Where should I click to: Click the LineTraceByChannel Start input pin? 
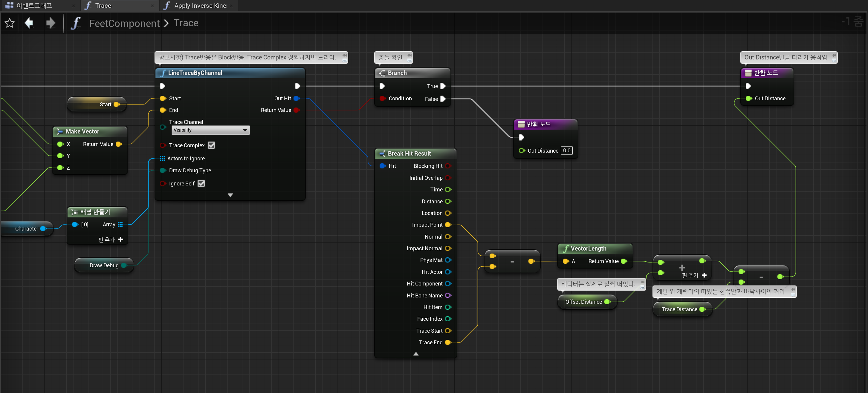tap(163, 98)
